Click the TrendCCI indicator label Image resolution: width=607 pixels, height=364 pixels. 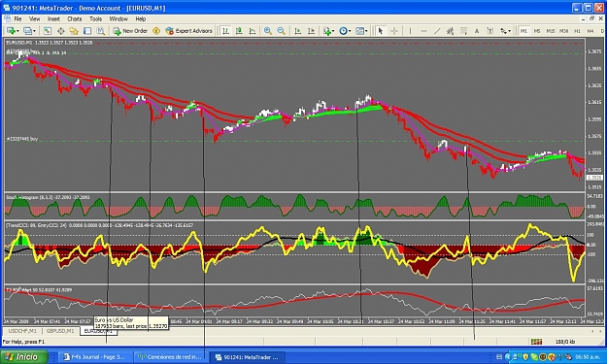[x=99, y=225]
